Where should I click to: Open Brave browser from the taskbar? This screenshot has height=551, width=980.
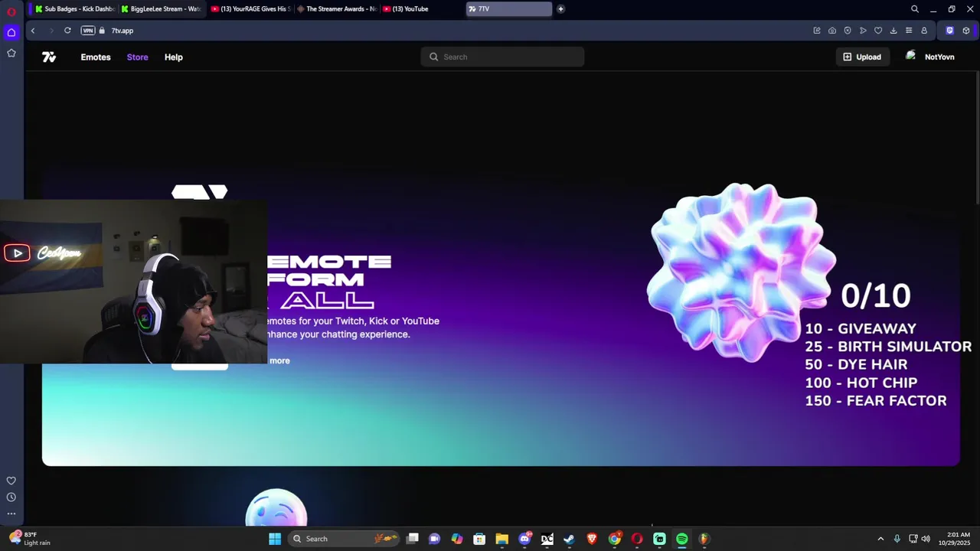(x=592, y=539)
